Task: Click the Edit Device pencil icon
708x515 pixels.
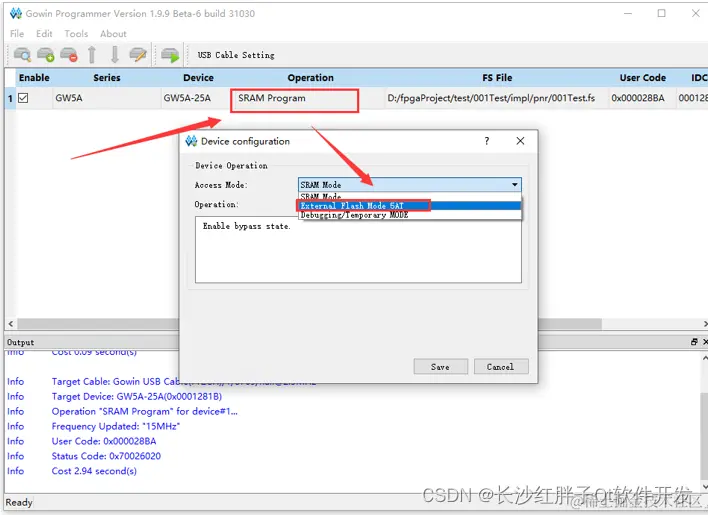Action: [x=138, y=55]
